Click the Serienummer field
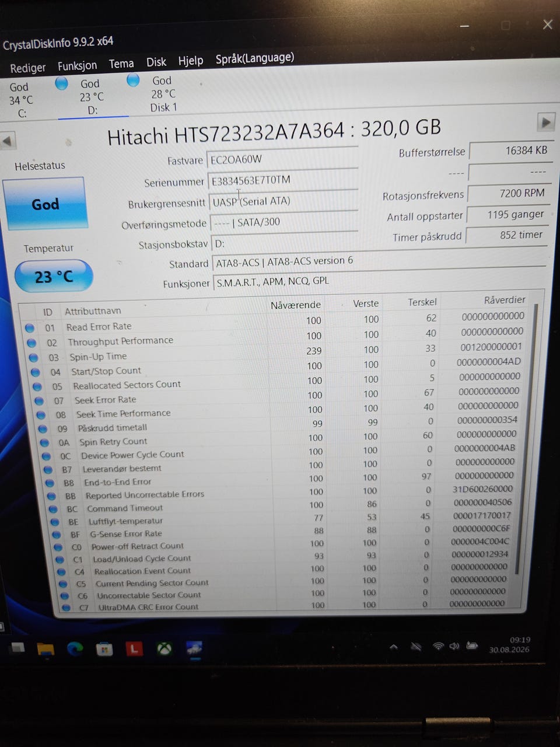Image resolution: width=560 pixels, height=747 pixels. tap(282, 180)
